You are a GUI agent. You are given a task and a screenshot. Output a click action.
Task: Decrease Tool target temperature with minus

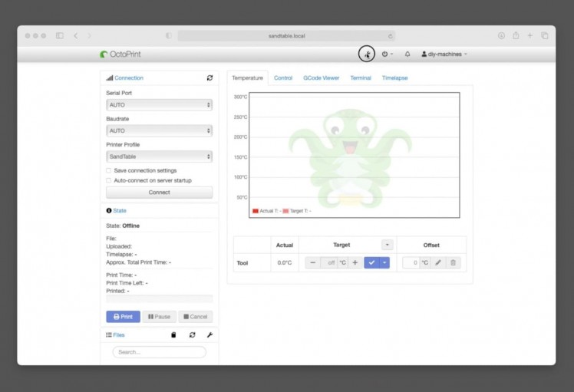[312, 263]
